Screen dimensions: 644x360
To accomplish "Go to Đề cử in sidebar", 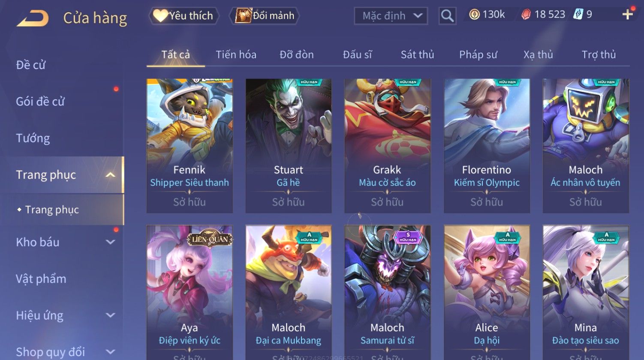I will pyautogui.click(x=30, y=65).
